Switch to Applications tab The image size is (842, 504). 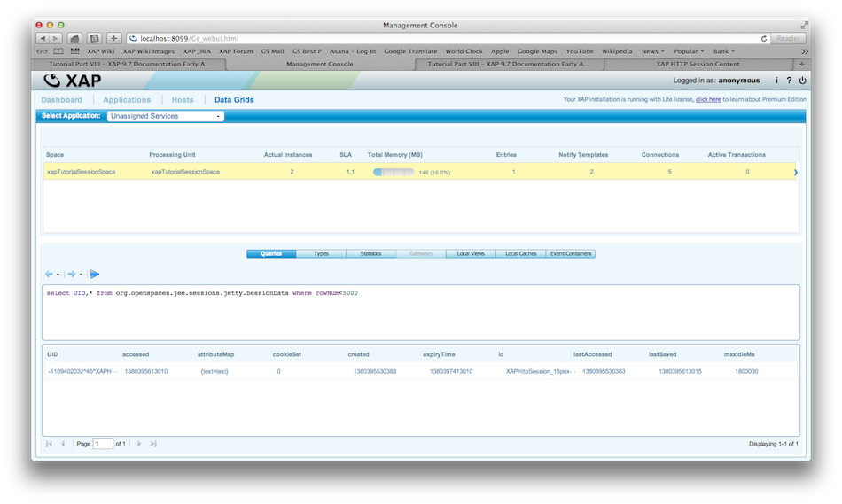pos(127,100)
